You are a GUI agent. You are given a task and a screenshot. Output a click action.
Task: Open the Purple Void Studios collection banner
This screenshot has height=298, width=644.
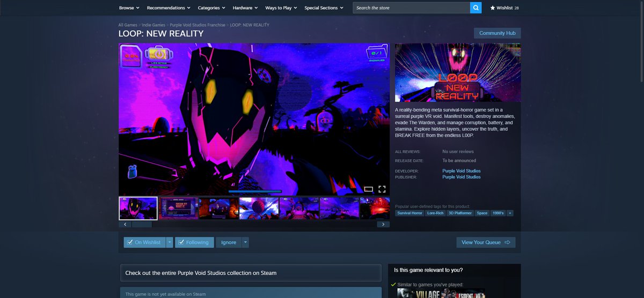[251, 273]
